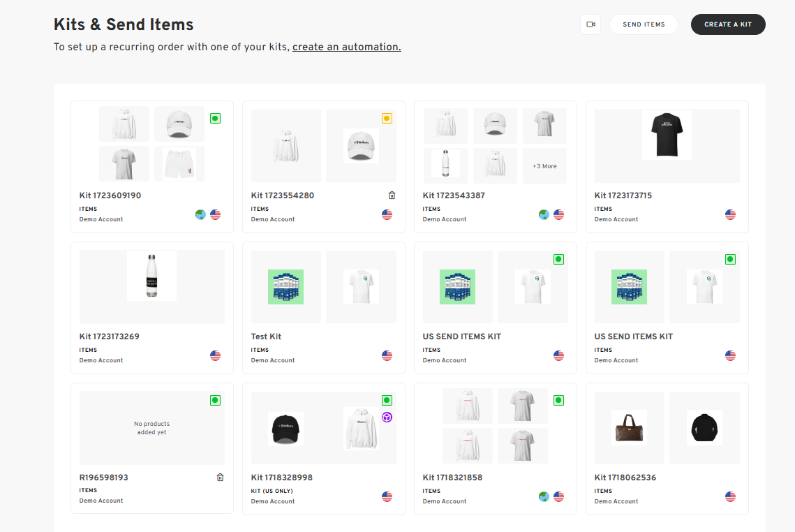The image size is (795, 532).
Task: Click trash icon on R196598193 card
Action: [x=220, y=478]
